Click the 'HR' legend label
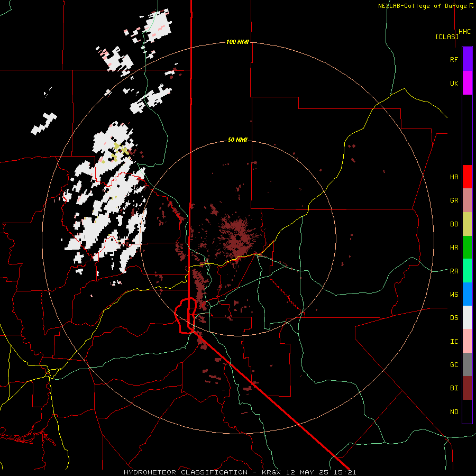476x476 pixels. tap(454, 248)
